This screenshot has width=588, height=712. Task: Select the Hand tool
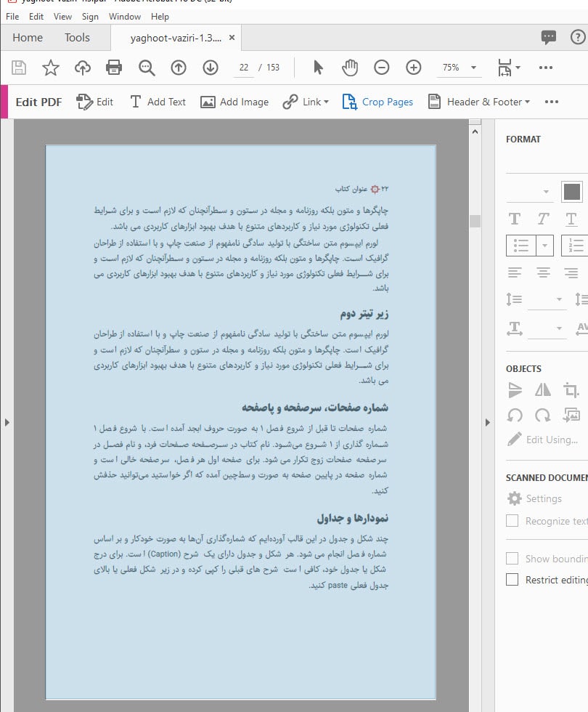pos(349,67)
